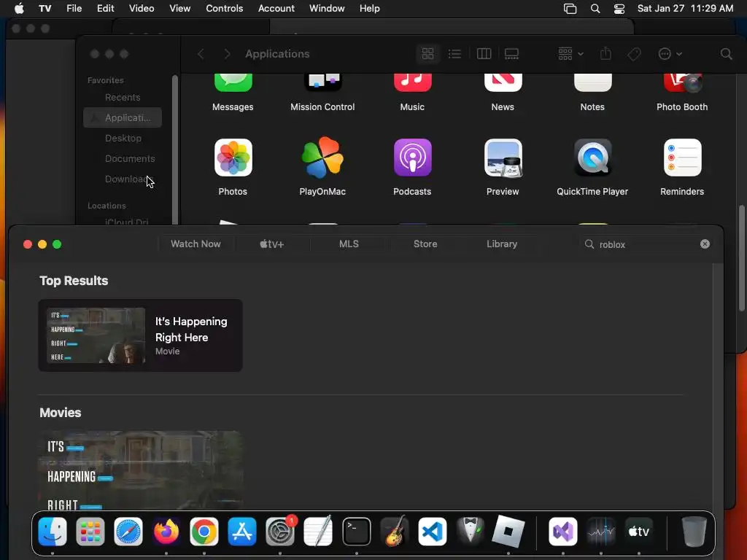Open GarageBand from the Dock

[395, 532]
